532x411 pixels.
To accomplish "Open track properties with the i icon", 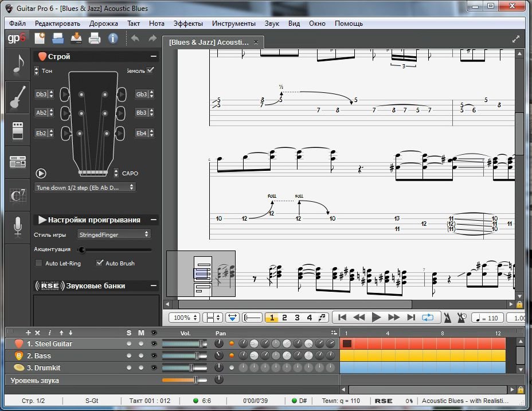I will click(x=49, y=332).
